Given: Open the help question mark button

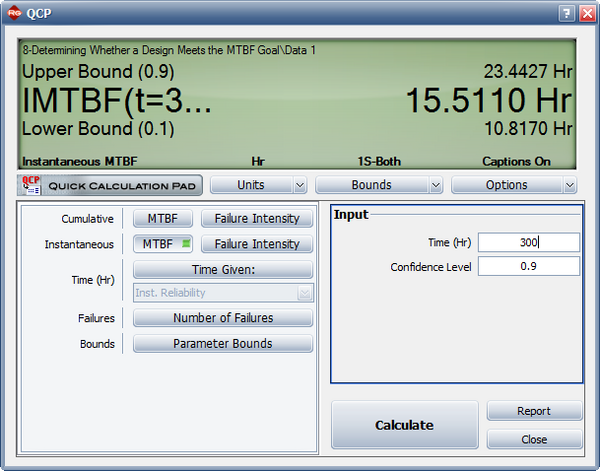Looking at the screenshot, I should [567, 14].
